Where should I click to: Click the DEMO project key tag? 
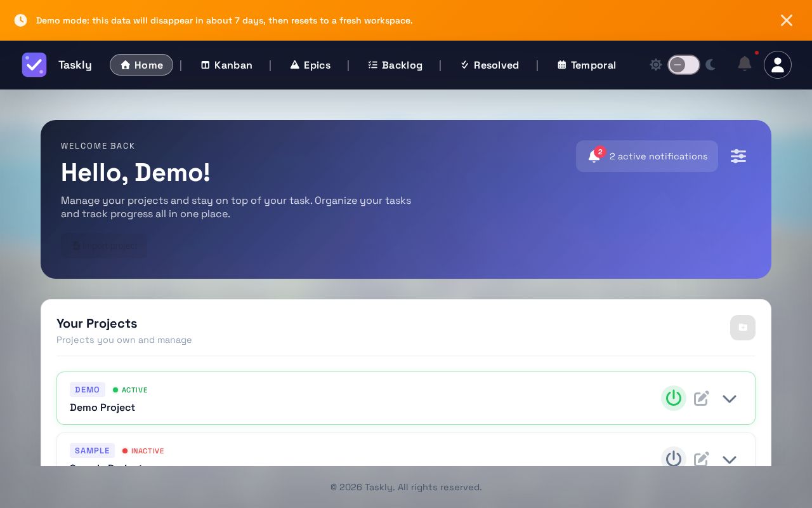[x=88, y=390]
